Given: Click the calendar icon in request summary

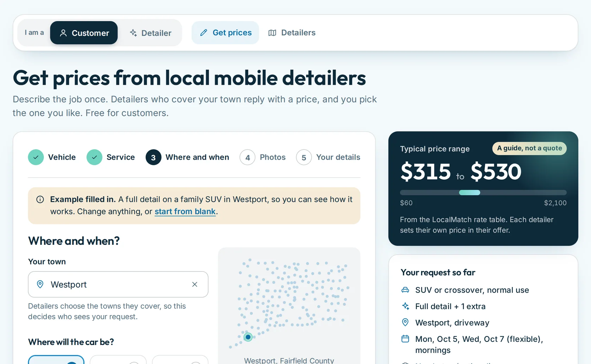Looking at the screenshot, I should click(405, 339).
